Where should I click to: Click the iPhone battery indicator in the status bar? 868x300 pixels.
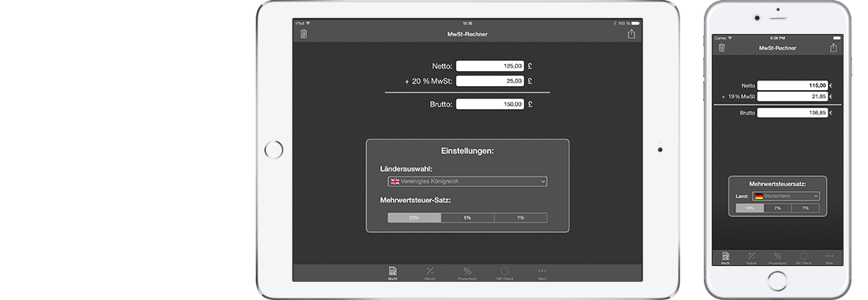tap(836, 38)
